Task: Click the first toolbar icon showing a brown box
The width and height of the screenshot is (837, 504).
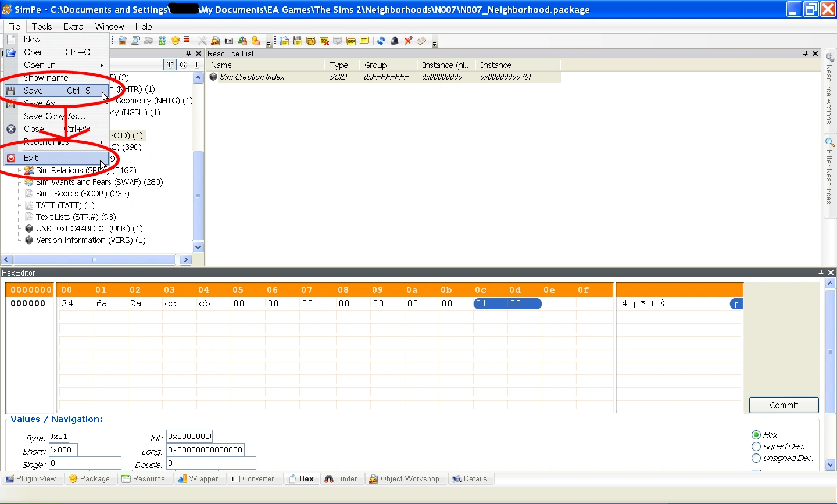Action: (122, 41)
